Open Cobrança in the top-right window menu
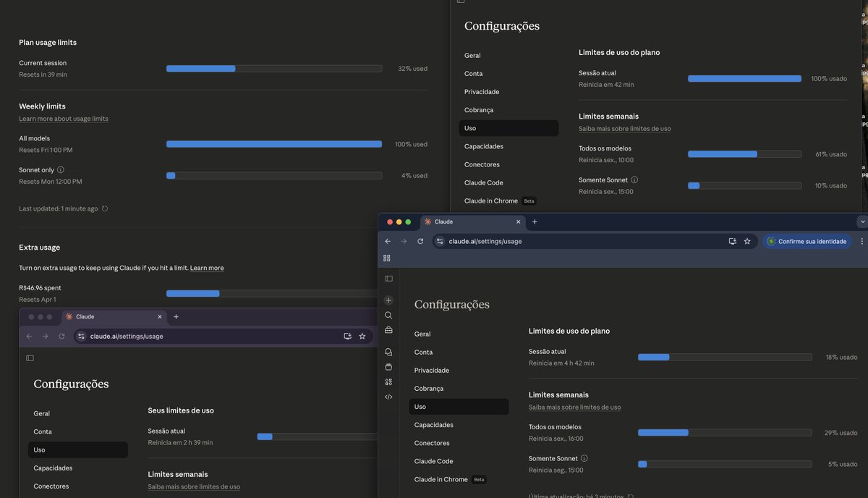 pyautogui.click(x=509, y=110)
